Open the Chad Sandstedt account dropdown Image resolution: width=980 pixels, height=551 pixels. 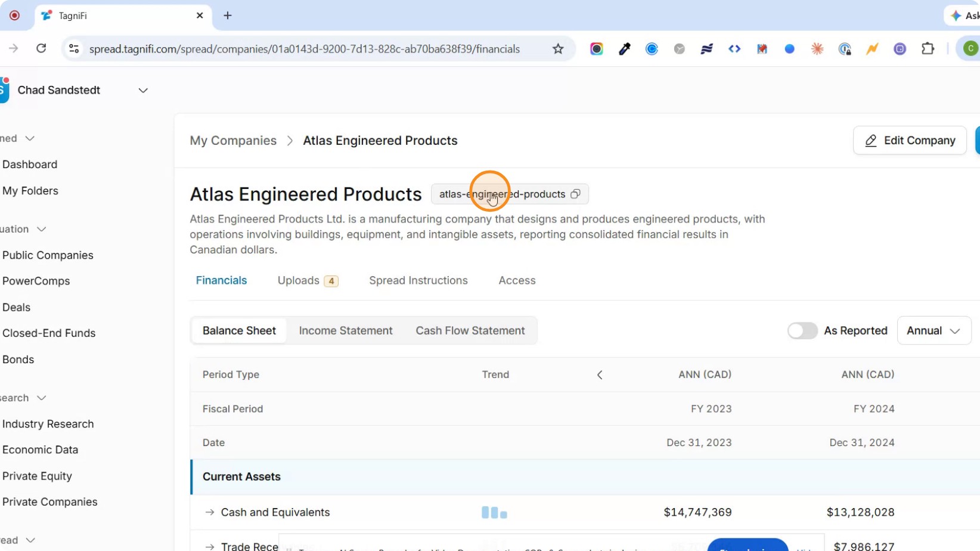tap(143, 90)
